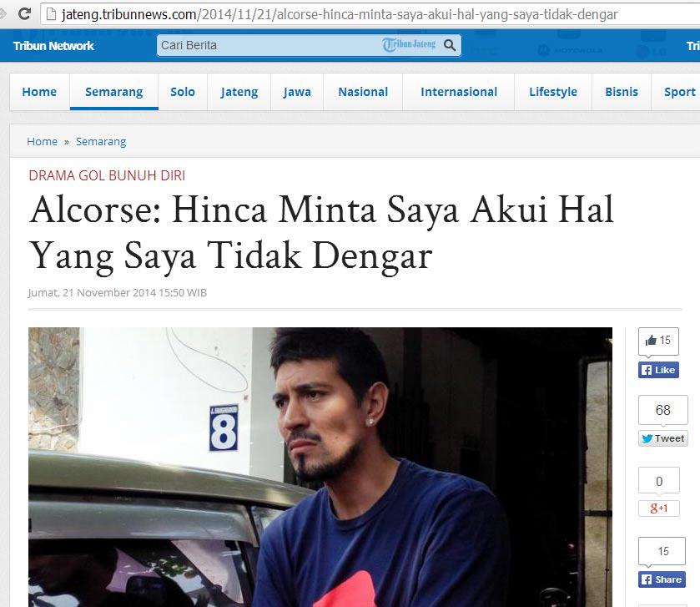
Task: Click the Tribun Jateng logo inside the search box
Action: click(x=409, y=45)
